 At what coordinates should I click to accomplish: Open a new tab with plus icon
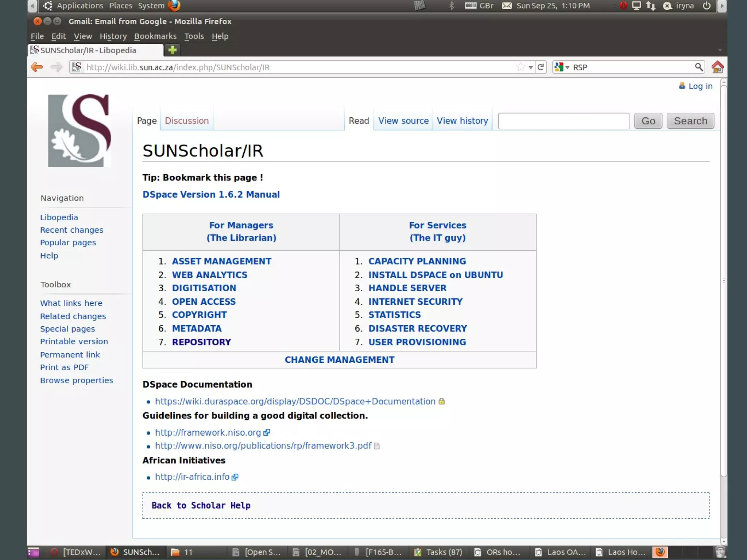[173, 50]
